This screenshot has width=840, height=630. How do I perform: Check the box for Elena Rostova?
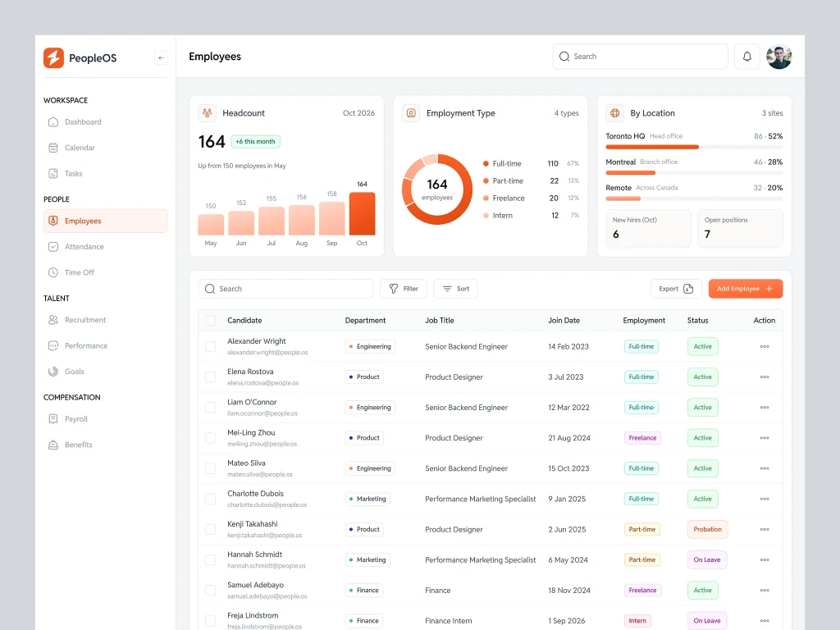[x=211, y=377]
